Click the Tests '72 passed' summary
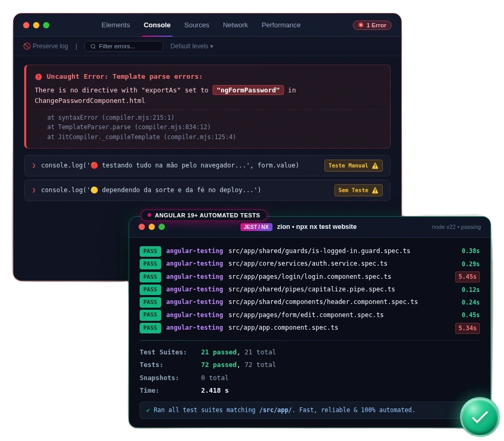 [x=219, y=365]
